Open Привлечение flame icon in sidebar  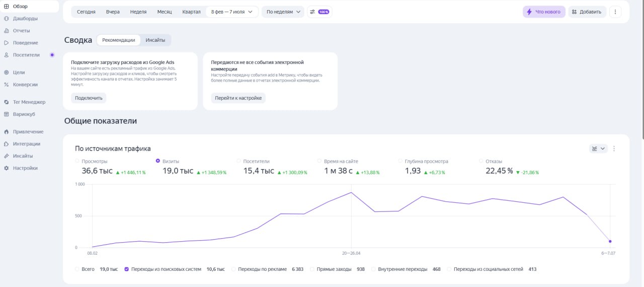6,132
